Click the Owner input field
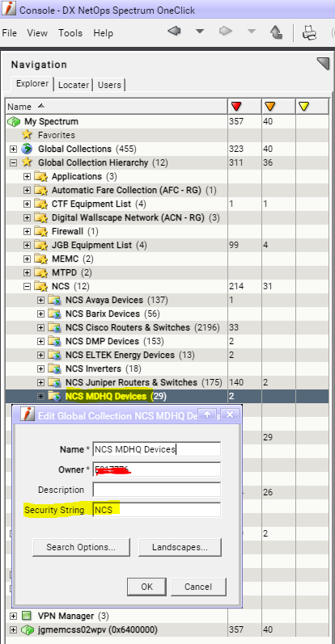 (157, 469)
